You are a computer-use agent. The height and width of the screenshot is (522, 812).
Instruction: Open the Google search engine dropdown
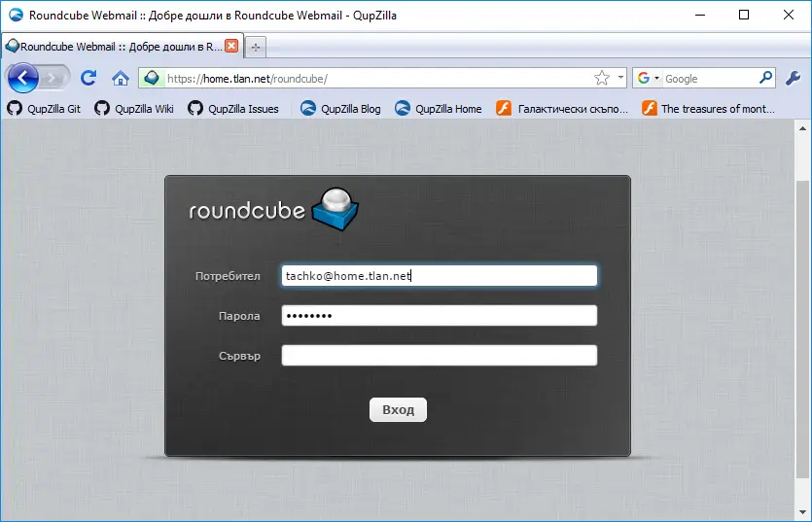tap(648, 78)
